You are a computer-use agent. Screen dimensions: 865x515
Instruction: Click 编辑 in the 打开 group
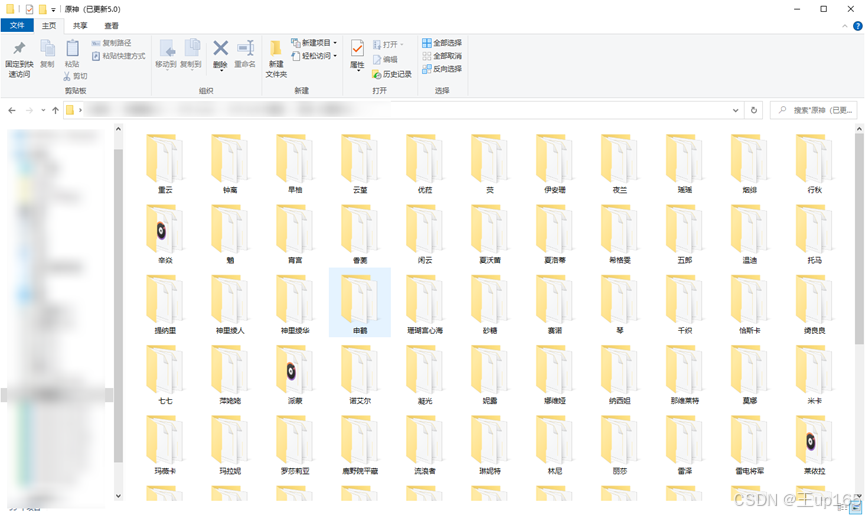coord(385,59)
